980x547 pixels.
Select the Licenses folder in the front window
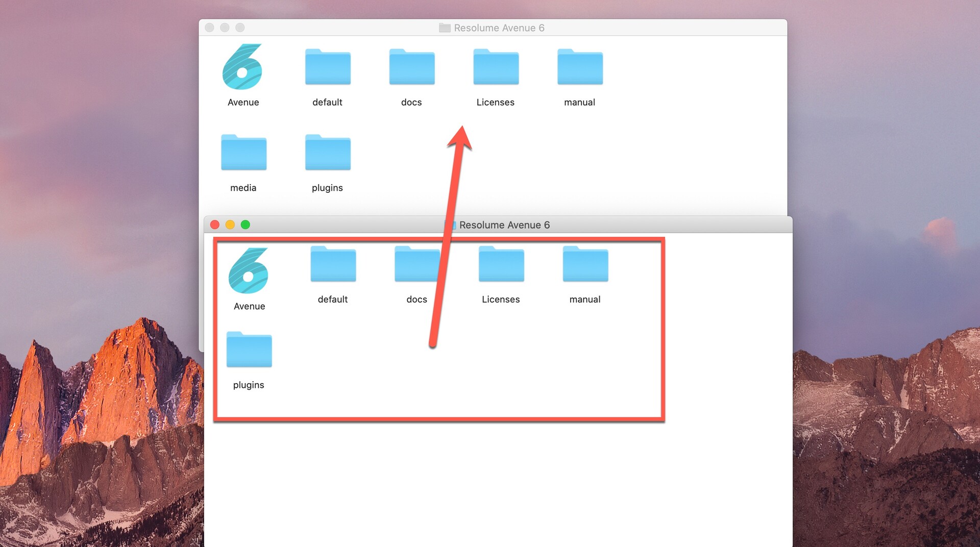(501, 264)
